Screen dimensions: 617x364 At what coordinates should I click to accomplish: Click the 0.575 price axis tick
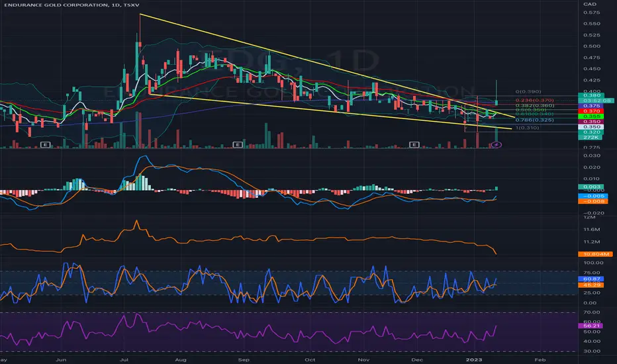click(592, 13)
